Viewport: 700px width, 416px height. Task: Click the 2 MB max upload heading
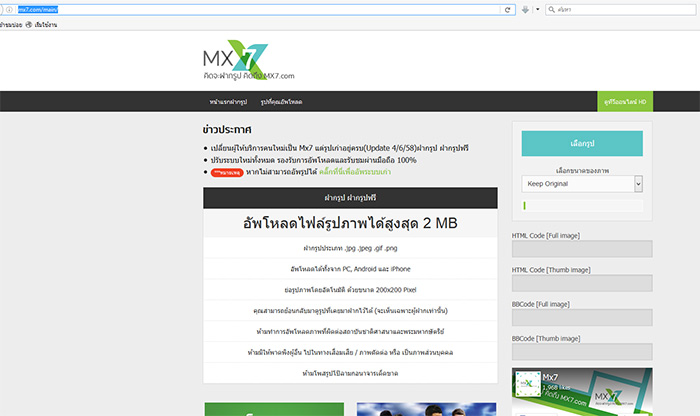(x=350, y=223)
